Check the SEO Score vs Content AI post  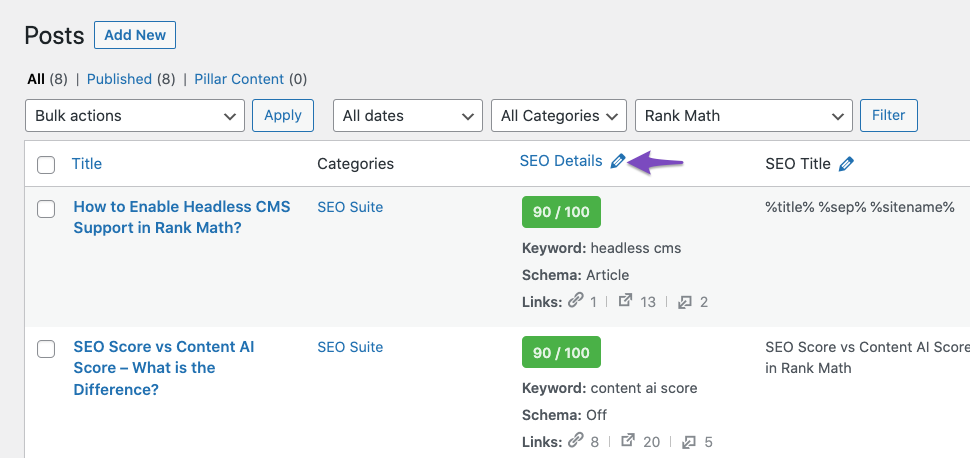(x=46, y=349)
